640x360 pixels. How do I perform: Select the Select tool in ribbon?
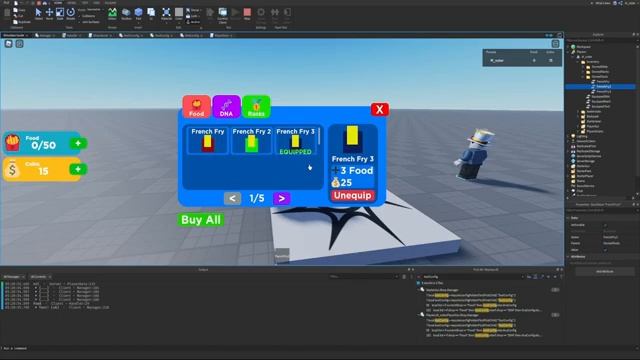point(38,13)
